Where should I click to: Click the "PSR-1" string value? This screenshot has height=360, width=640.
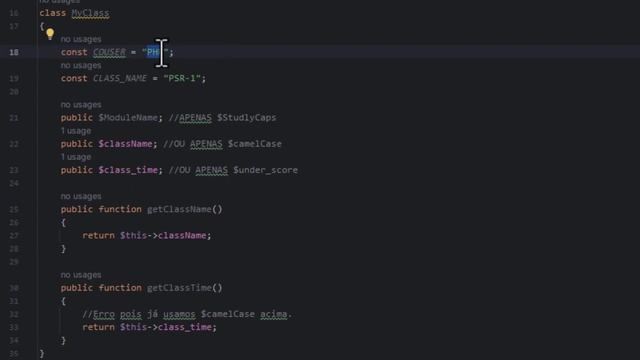tap(182, 78)
